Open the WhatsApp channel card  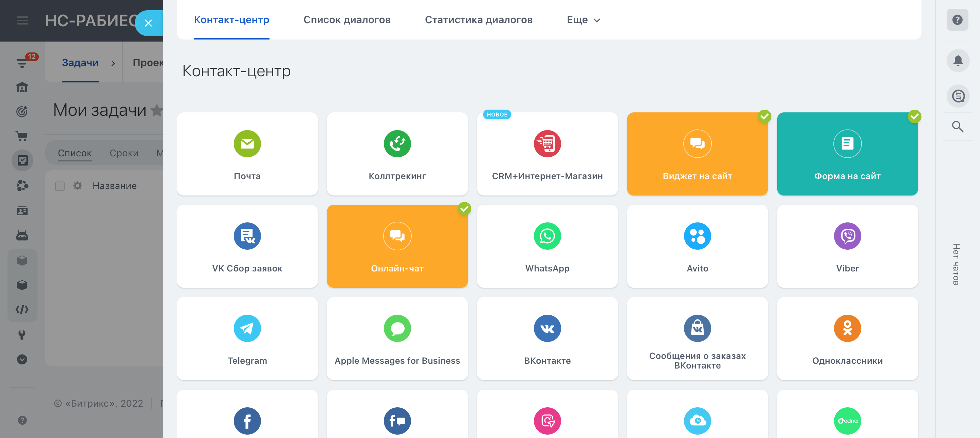tap(547, 246)
